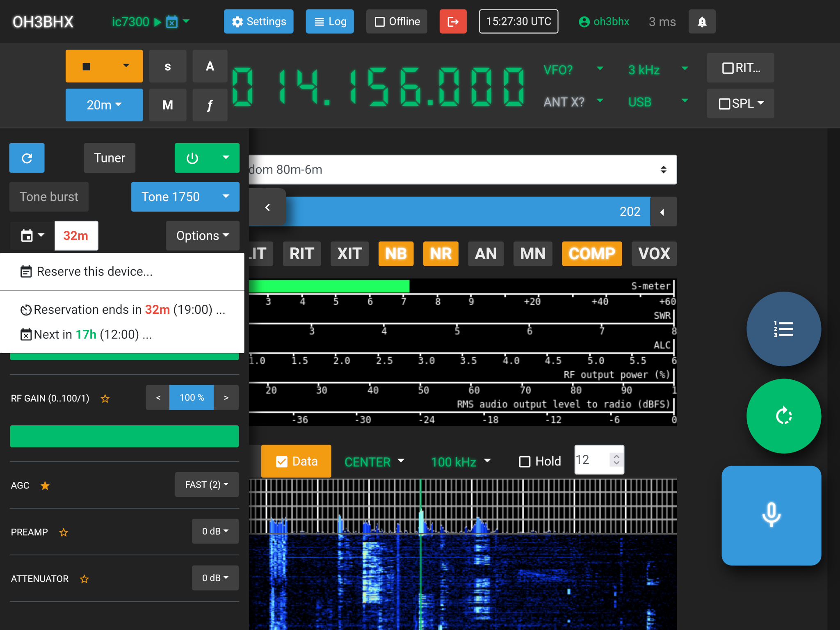Screen dimensions: 840x630
Task: Click the green power icon button
Action: (193, 158)
